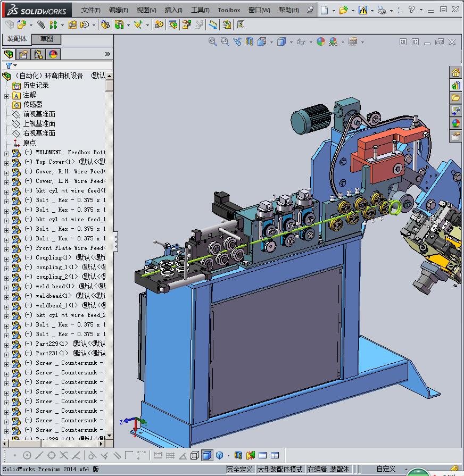Open the 插入(I) menu
Screen dimensions: 464x476
pyautogui.click(x=173, y=10)
